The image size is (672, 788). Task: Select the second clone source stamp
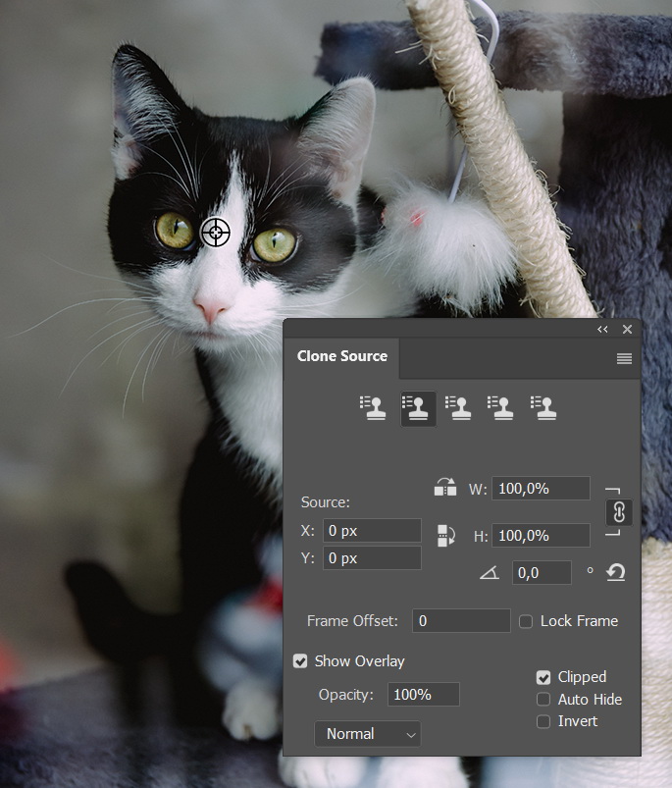(x=418, y=408)
